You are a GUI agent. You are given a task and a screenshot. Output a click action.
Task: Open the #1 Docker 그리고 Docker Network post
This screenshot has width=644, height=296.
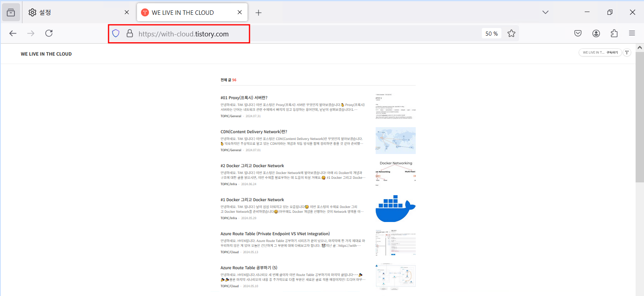click(x=252, y=200)
